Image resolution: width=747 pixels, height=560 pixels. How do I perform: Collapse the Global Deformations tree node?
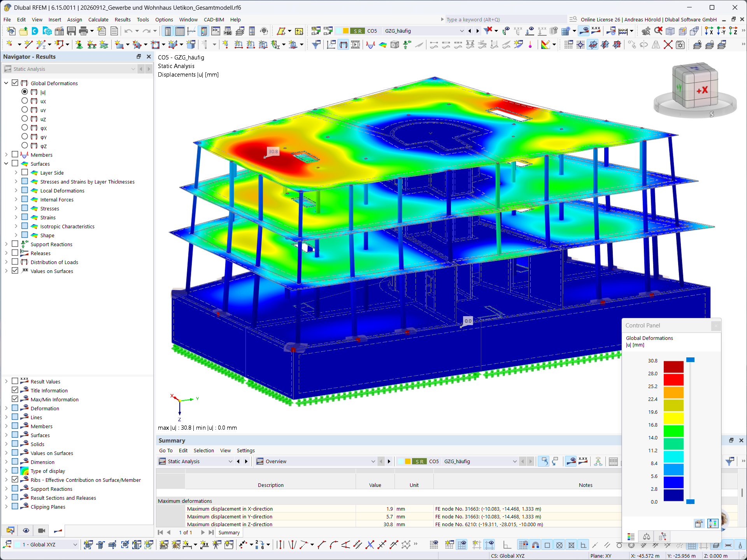click(6, 83)
